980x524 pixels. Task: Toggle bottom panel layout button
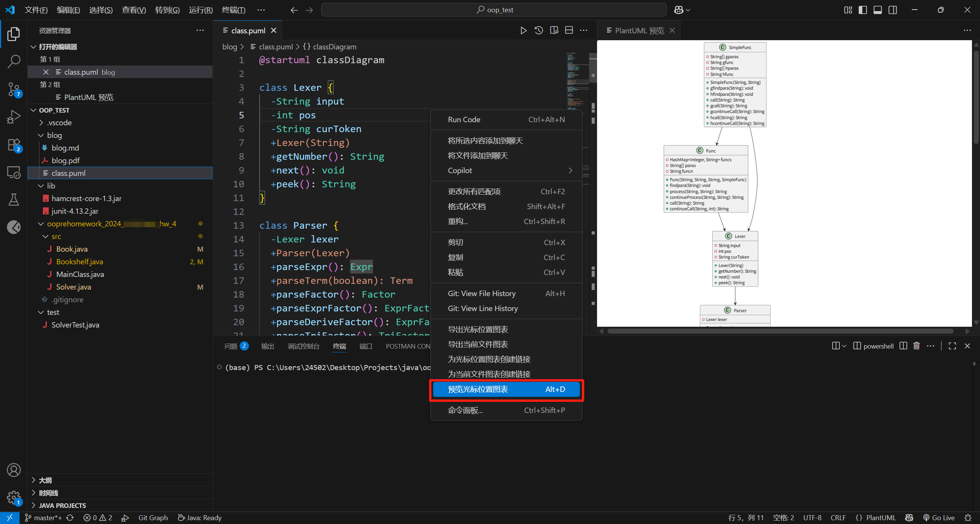(877, 10)
